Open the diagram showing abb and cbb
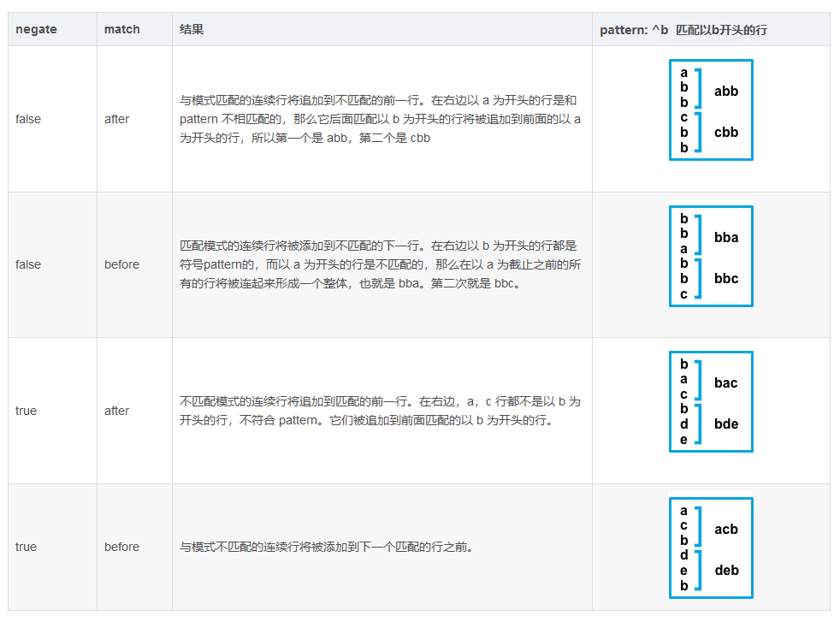 coord(710,110)
